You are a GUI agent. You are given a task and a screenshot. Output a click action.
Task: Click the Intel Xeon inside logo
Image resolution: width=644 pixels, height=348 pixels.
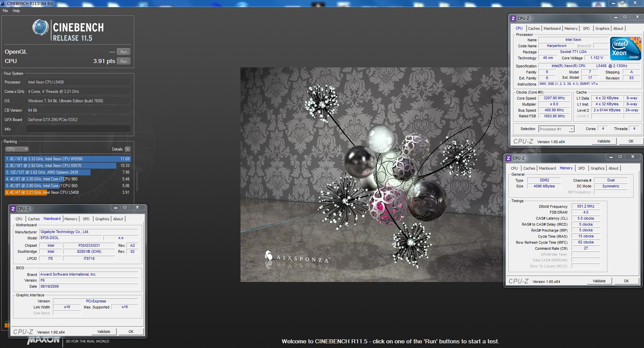click(626, 49)
